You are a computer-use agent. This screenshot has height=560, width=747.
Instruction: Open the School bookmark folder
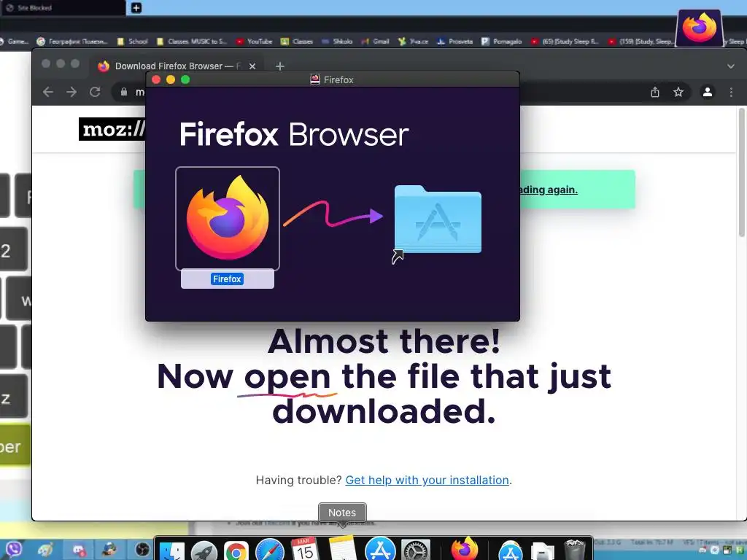[x=133, y=42]
